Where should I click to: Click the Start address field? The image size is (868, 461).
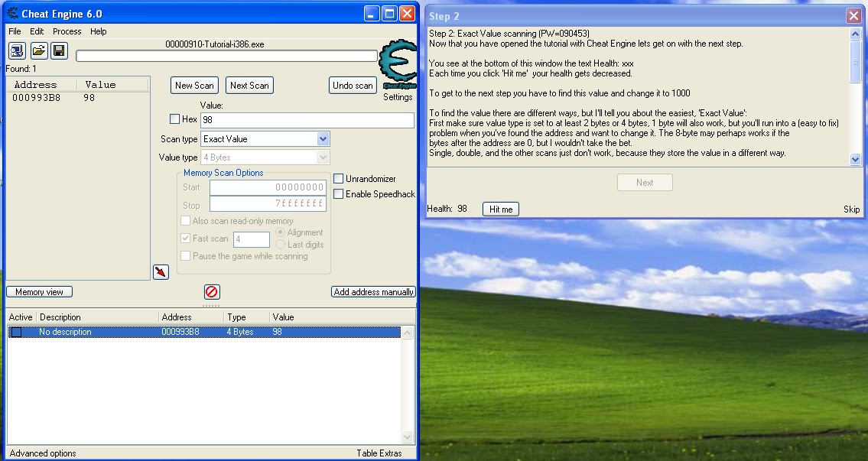coord(268,187)
